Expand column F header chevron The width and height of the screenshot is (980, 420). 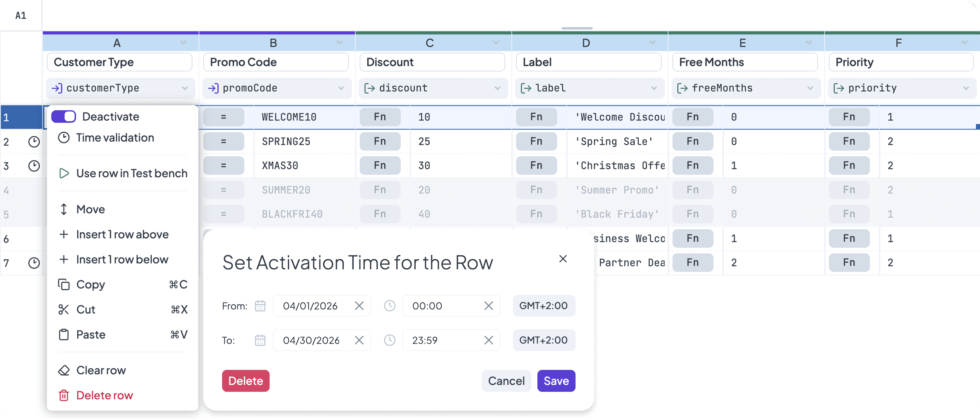[x=964, y=43]
